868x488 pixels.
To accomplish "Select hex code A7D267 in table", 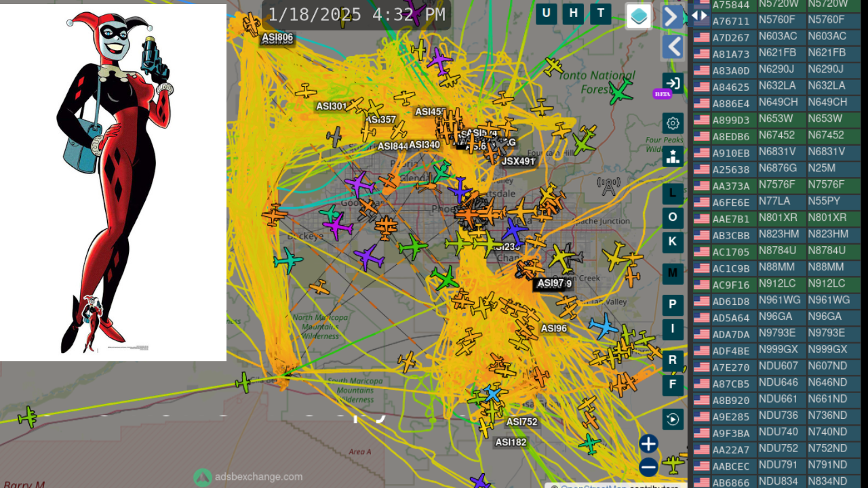I will [731, 38].
